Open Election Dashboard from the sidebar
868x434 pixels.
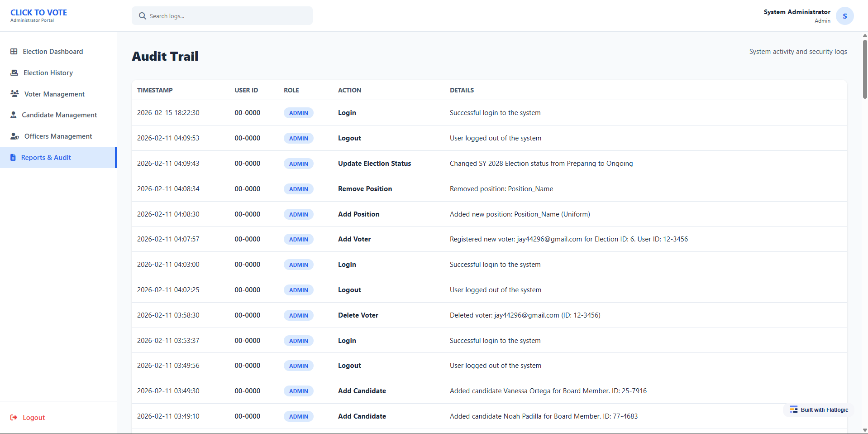pyautogui.click(x=53, y=52)
